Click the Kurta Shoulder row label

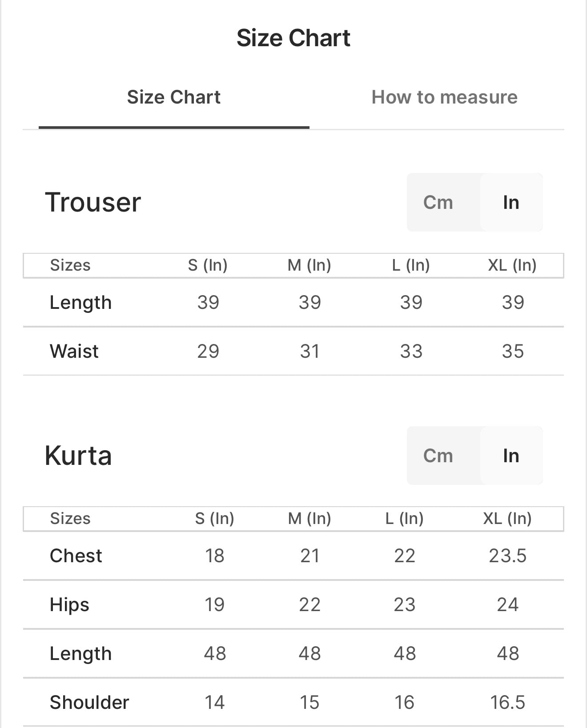pyautogui.click(x=89, y=703)
